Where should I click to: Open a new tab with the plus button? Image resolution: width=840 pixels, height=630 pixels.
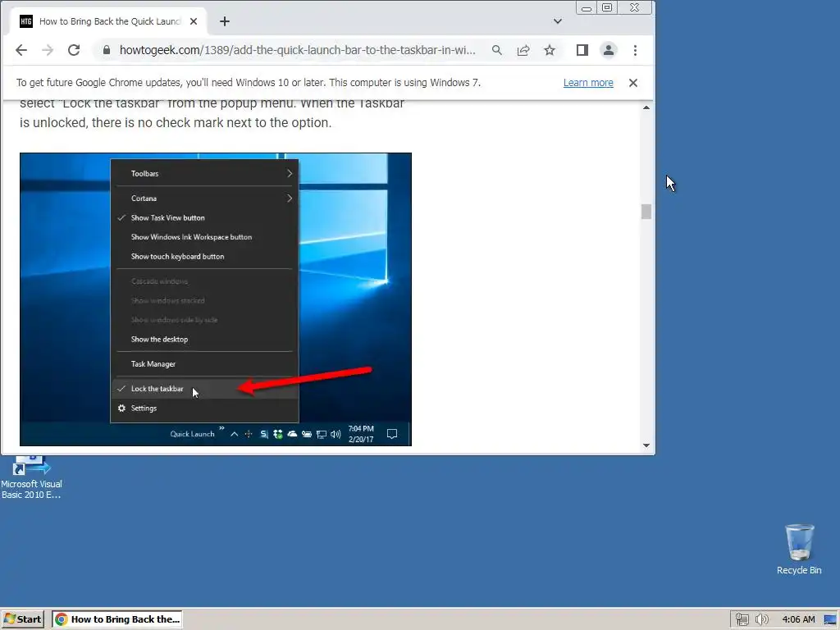225,21
